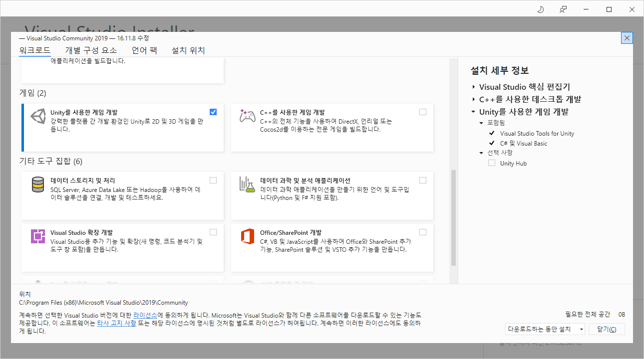Open the 다운로드하는 동안 설치 dropdown
The width and height of the screenshot is (644, 359).
[x=545, y=329]
